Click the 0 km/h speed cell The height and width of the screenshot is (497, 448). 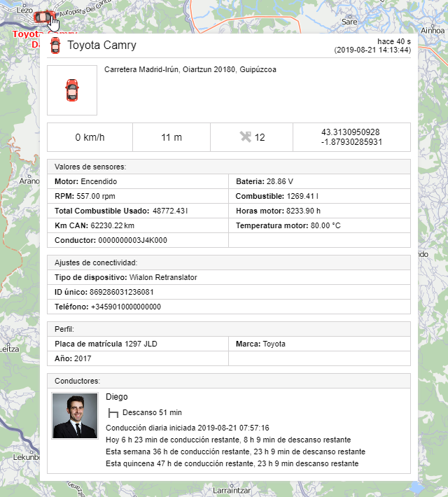tap(90, 137)
